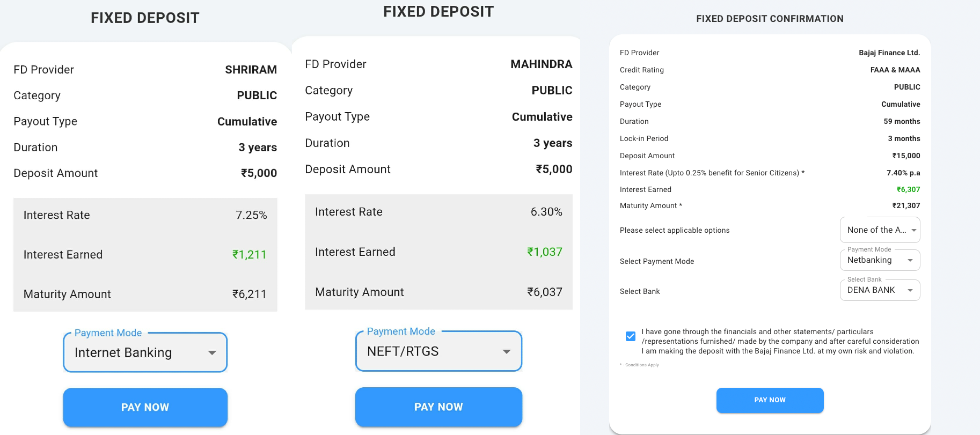
Task: Click the Bajaj Finance Ltd. provider name
Action: coord(889,53)
